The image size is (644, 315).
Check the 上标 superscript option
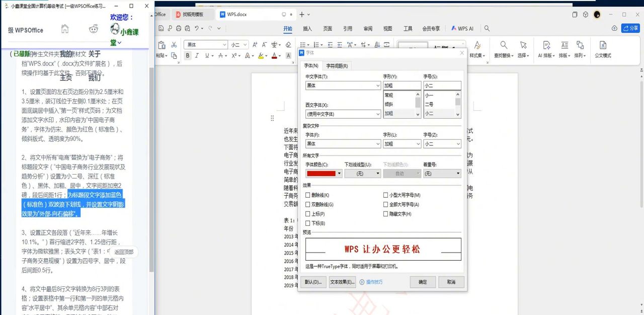[307, 214]
